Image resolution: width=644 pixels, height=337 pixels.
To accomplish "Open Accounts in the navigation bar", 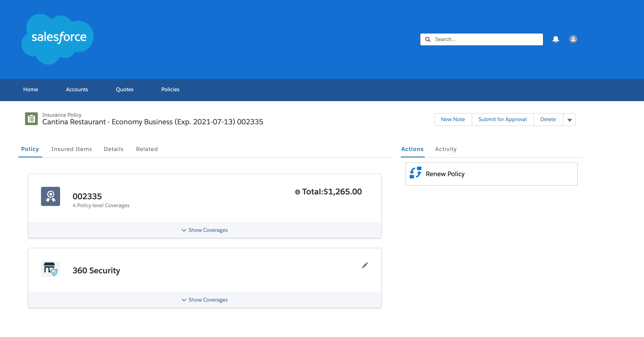I will coord(77,90).
